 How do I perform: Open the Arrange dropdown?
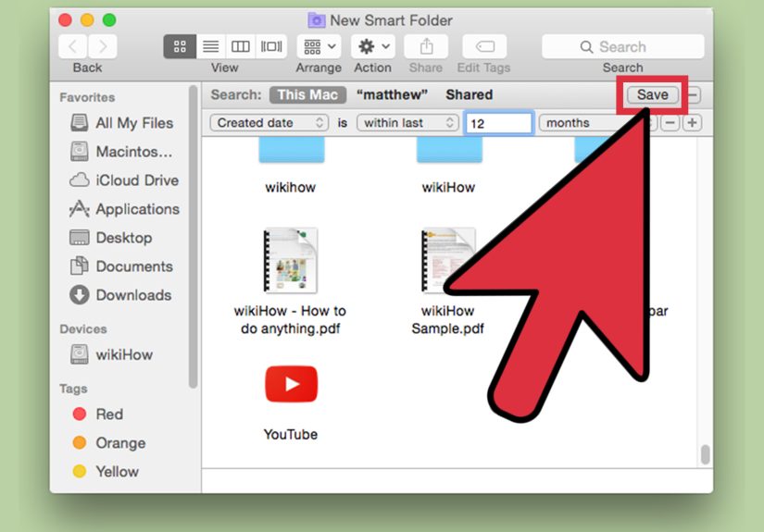coord(319,47)
